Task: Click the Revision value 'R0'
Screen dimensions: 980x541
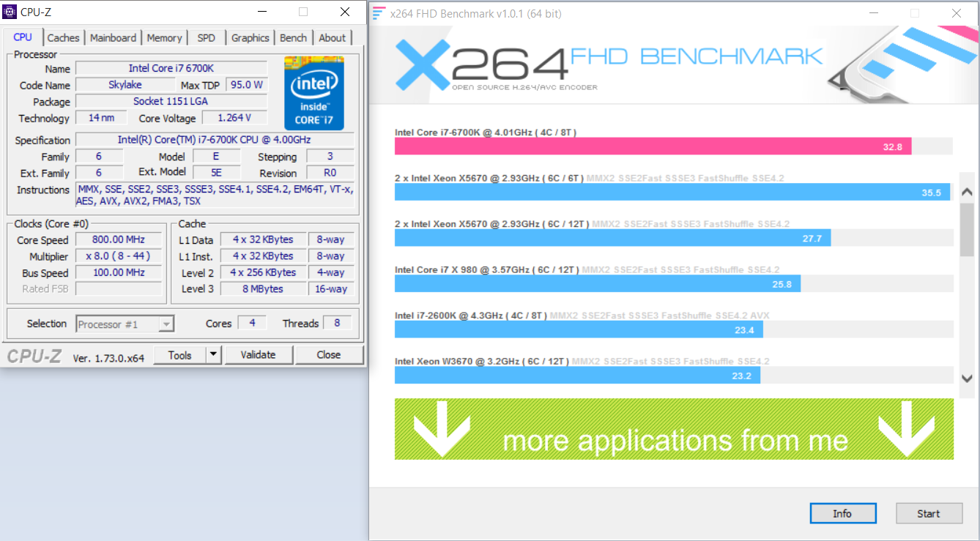Action: coord(330,173)
